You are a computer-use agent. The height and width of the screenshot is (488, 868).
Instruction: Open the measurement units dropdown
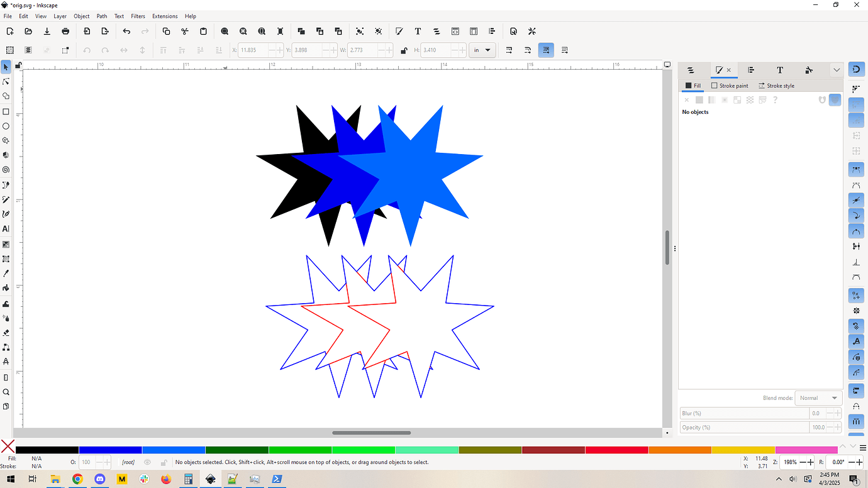click(482, 50)
